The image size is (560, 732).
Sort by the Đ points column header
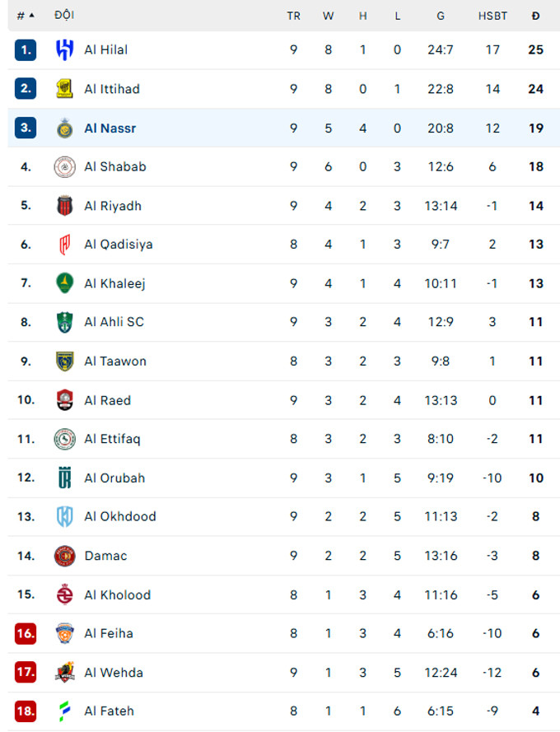[536, 16]
